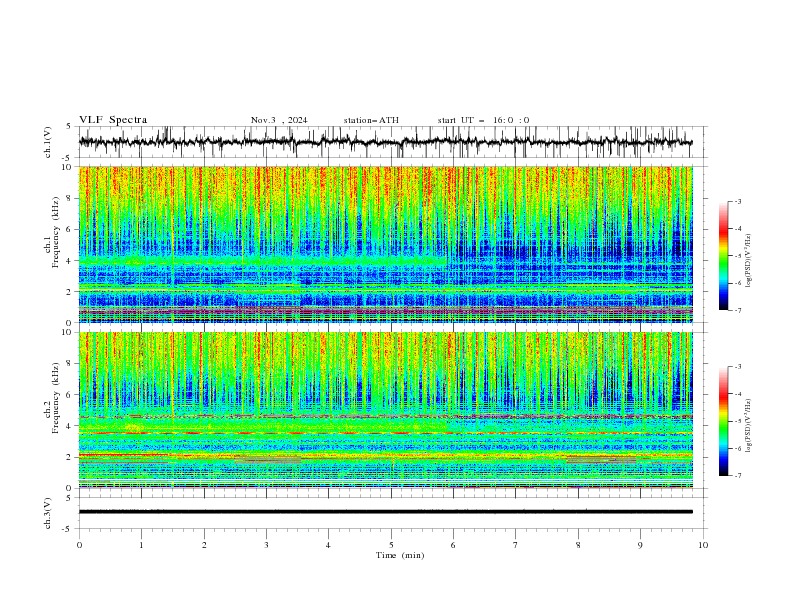Click time axis tick label "4"

click(x=328, y=545)
